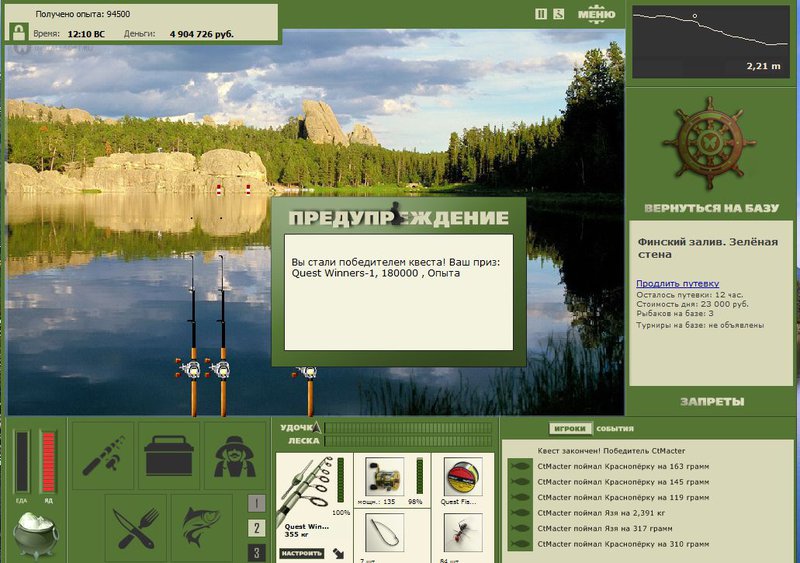Select the reel with power 135
The image size is (800, 563).
point(385,477)
